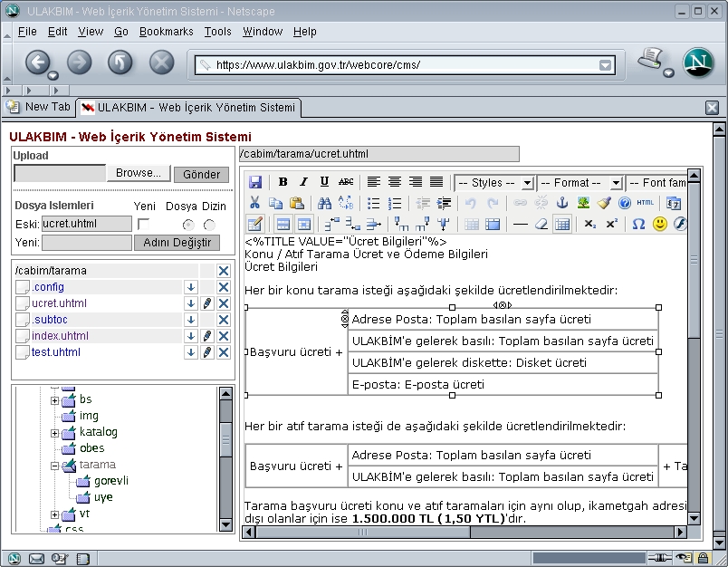Image resolution: width=728 pixels, height=567 pixels.
Task: Click the browser address bar
Action: [405, 65]
